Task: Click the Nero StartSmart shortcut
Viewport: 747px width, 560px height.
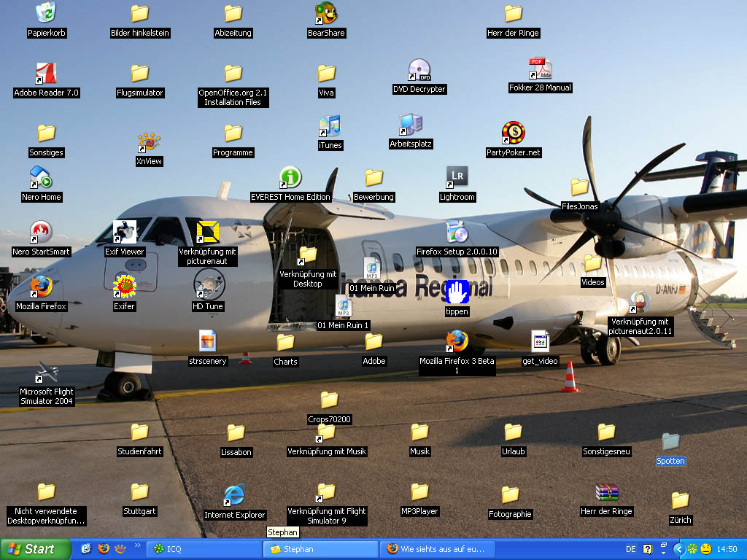Action: click(x=41, y=233)
